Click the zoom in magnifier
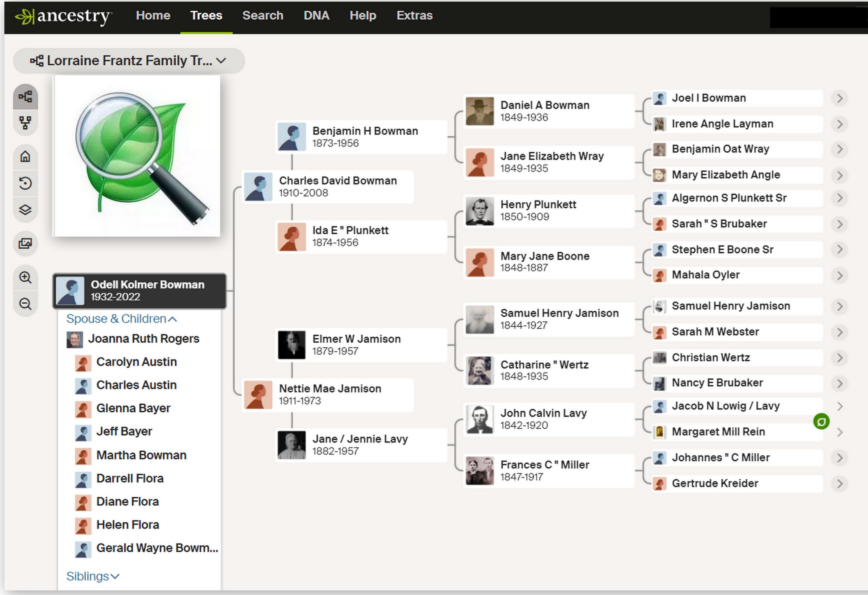Screen dimensions: 868x595 (26, 277)
